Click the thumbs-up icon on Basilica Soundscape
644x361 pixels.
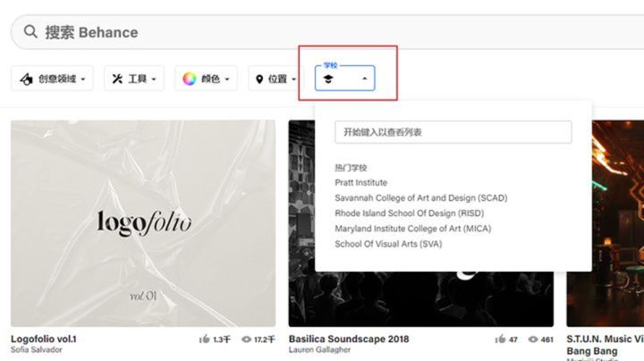(x=500, y=340)
